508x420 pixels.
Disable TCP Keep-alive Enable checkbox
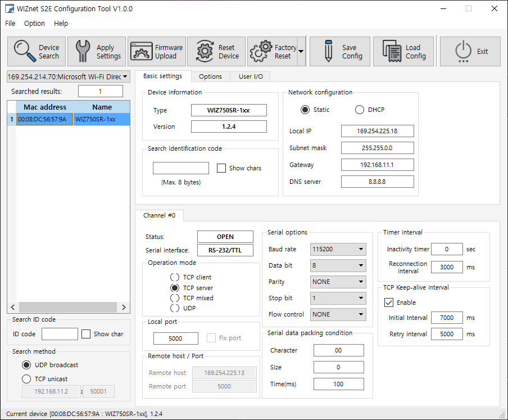(x=388, y=302)
